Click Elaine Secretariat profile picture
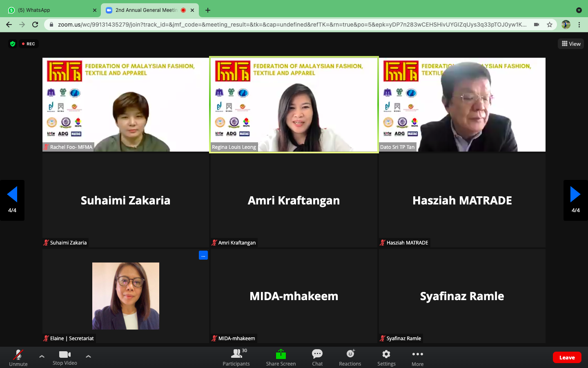The width and height of the screenshot is (588, 368). [x=126, y=296]
